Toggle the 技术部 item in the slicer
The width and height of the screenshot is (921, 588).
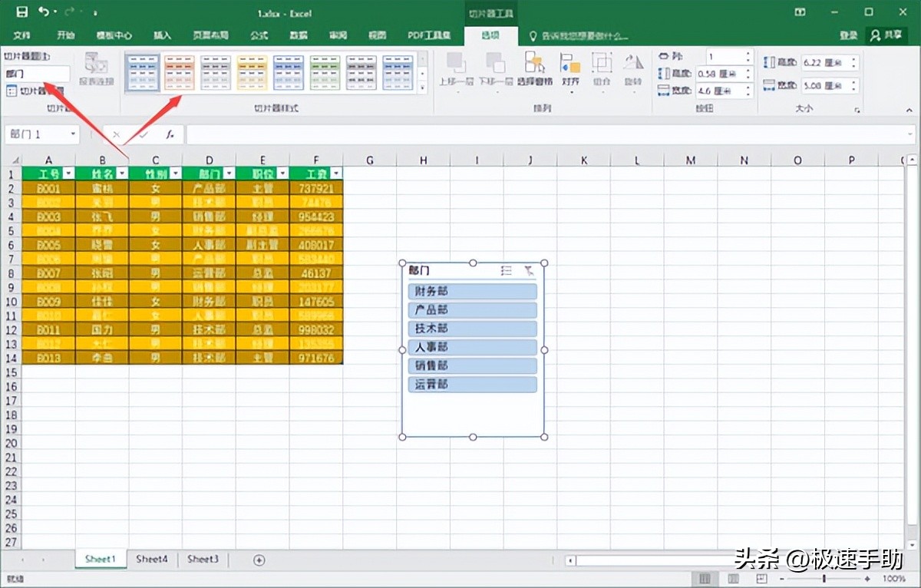coord(471,328)
